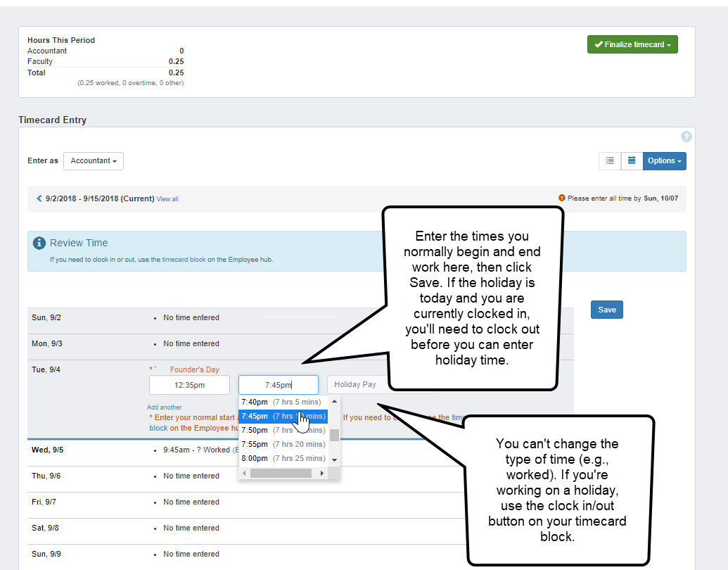Click the Total hours value 0.25
The height and width of the screenshot is (570, 728).
(176, 72)
